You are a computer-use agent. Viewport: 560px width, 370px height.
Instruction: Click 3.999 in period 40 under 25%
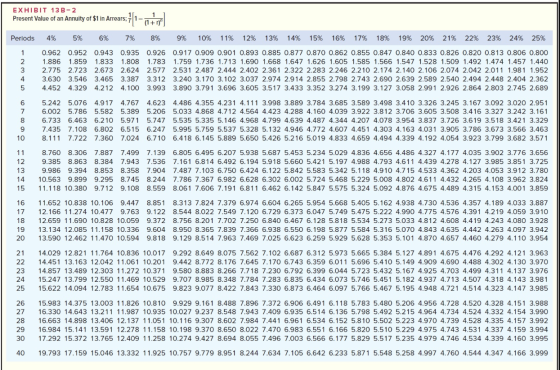539,353
